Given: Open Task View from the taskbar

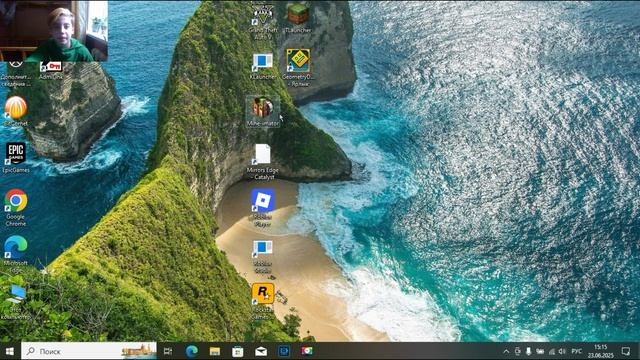Looking at the screenshot, I should (168, 351).
